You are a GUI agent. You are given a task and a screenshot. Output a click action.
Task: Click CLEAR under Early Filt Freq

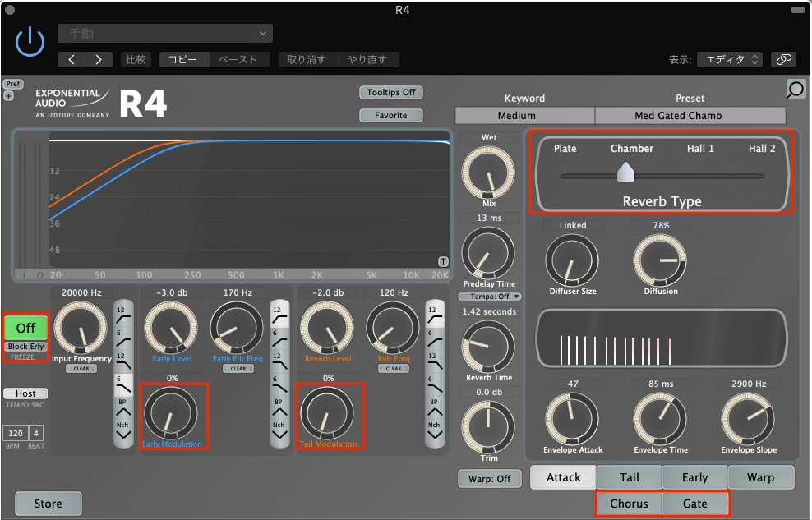[x=238, y=368]
